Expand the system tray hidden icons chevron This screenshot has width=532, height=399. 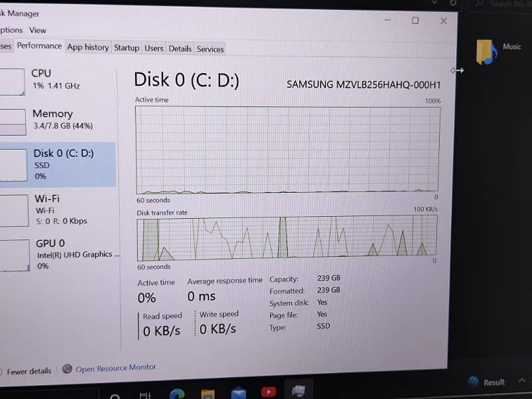522,380
